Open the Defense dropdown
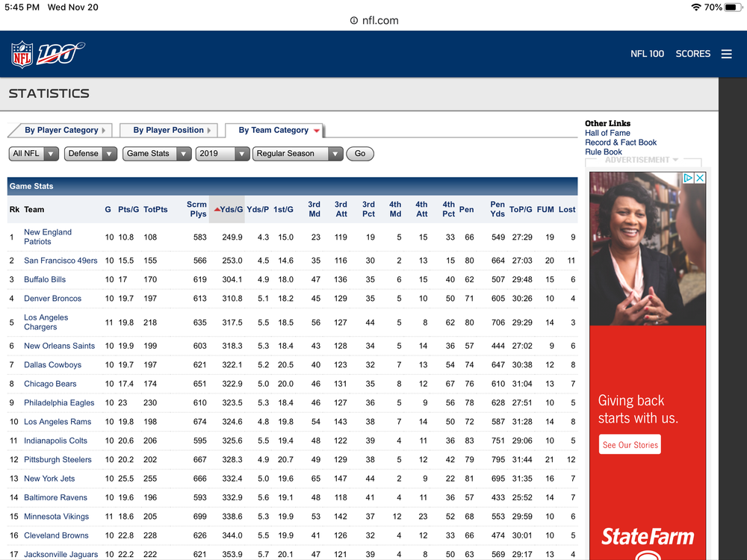The height and width of the screenshot is (560, 747). click(90, 153)
